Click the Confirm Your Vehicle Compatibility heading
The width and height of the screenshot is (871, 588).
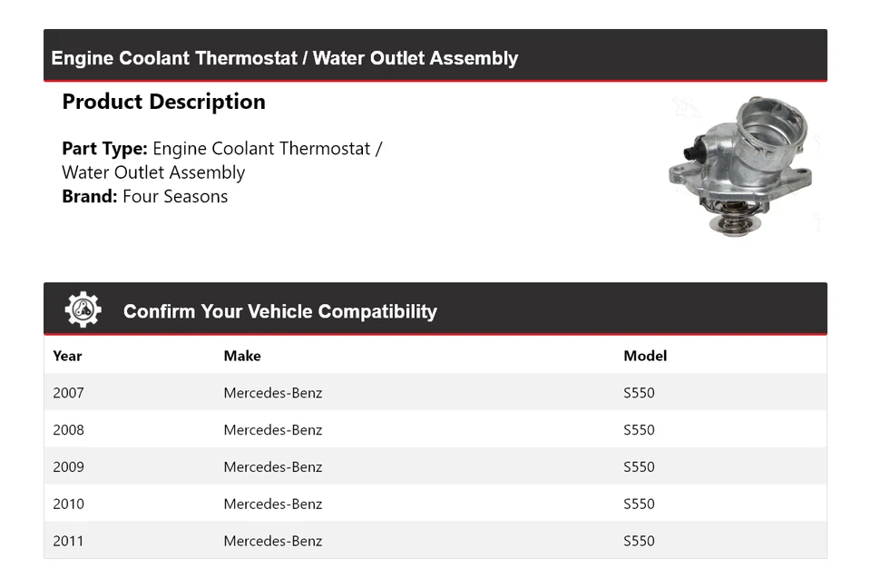(279, 311)
